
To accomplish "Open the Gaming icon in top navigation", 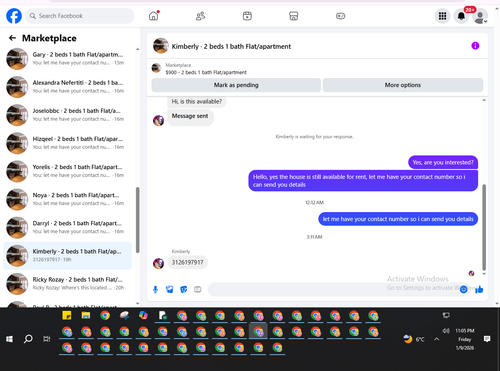I will click(x=340, y=16).
